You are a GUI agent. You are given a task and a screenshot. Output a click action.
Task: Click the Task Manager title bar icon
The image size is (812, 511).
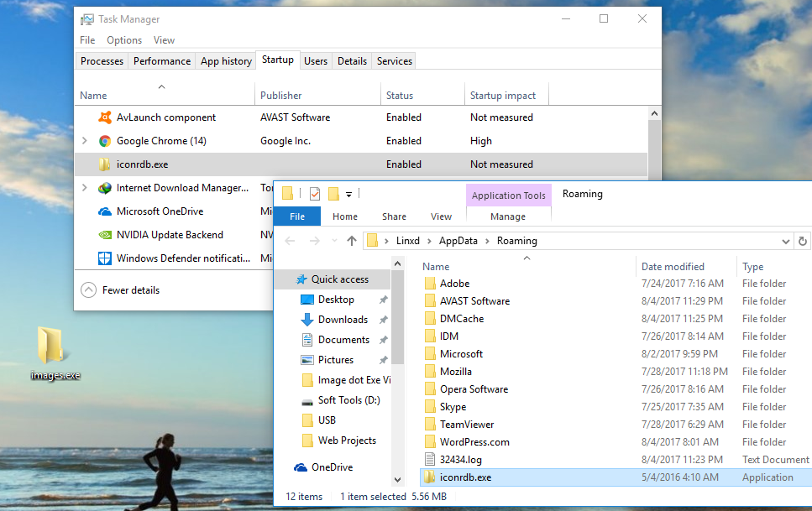(87, 19)
